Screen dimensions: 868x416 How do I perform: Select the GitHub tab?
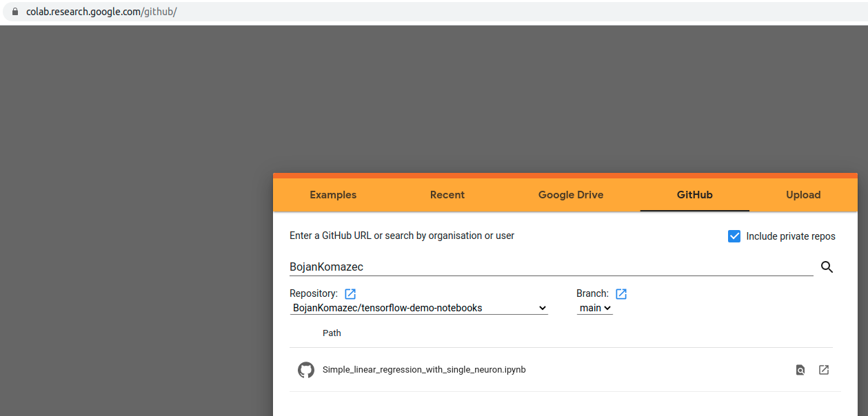694,195
